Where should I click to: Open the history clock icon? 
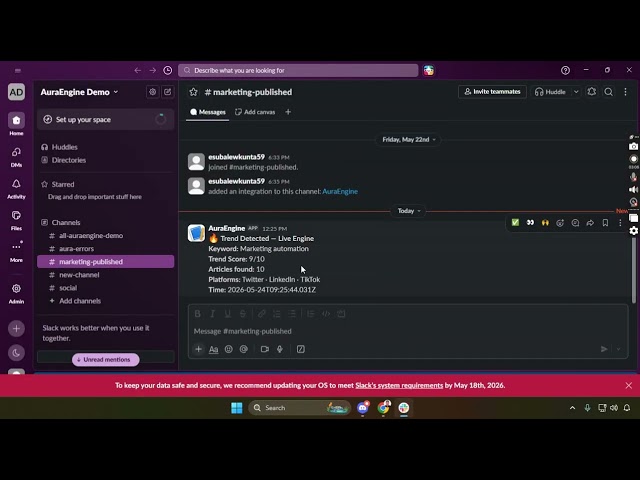click(x=168, y=71)
